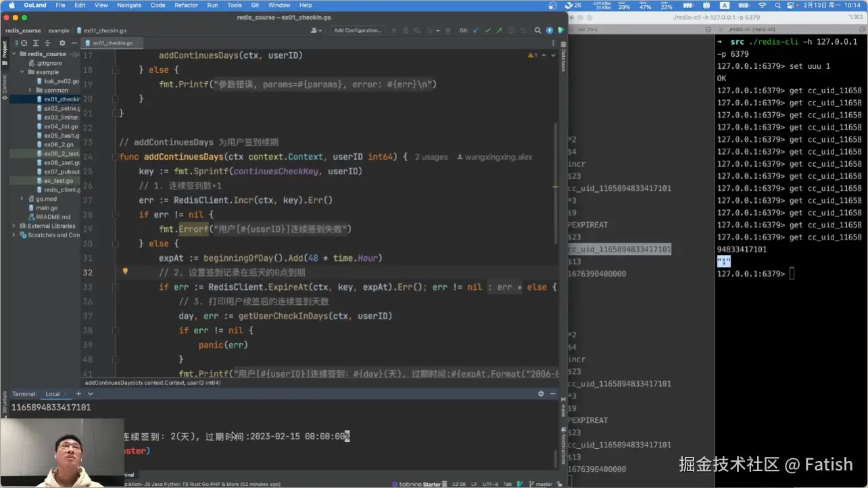868x488 pixels.
Task: Click the yellow lightbulb at line 32
Action: (125, 271)
